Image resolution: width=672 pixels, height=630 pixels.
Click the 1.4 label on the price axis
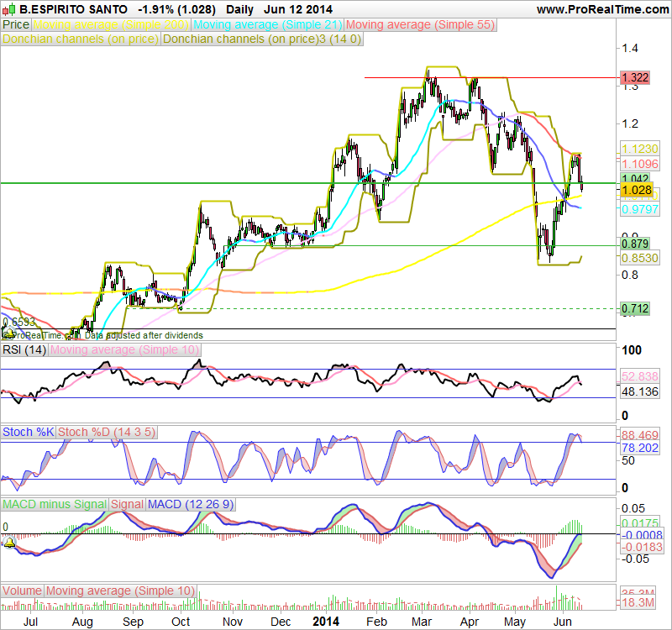[x=629, y=48]
